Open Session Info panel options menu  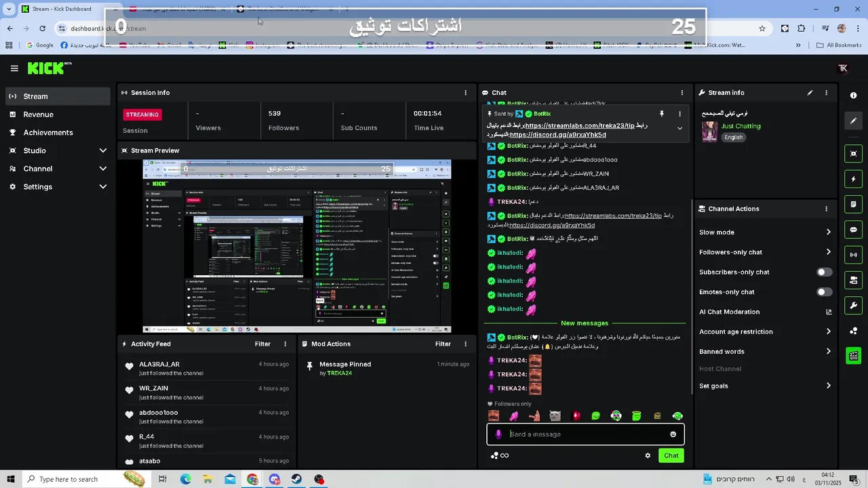coord(465,93)
